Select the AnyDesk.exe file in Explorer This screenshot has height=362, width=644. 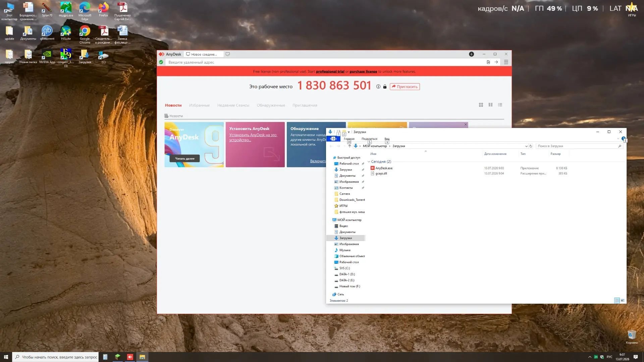click(x=384, y=168)
